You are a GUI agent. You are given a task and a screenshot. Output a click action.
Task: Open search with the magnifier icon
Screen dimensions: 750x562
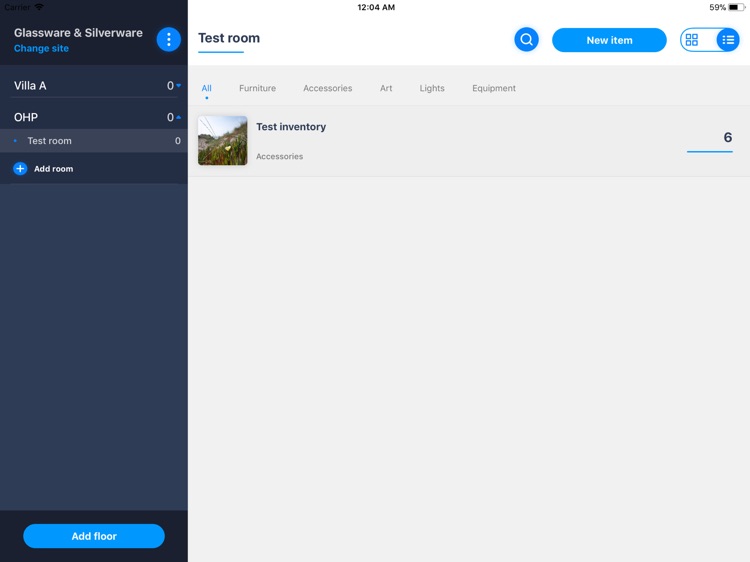(526, 39)
